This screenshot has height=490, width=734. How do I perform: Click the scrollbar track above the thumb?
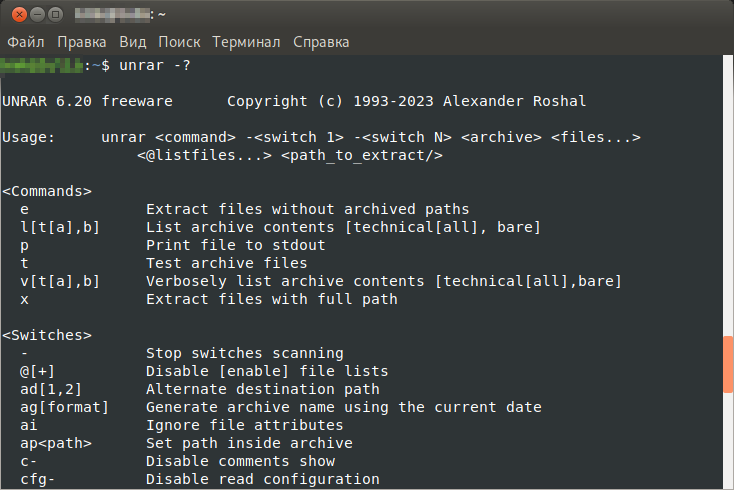(x=728, y=197)
